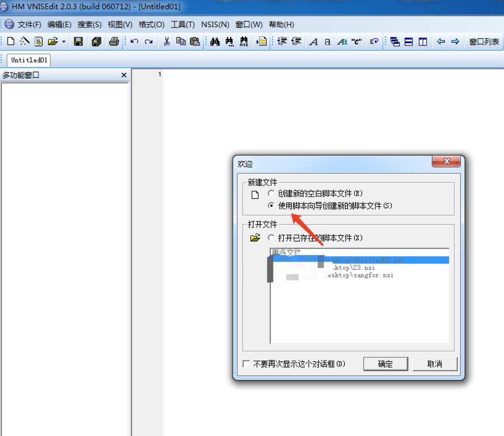Click the new from template icon

[x=39, y=41]
